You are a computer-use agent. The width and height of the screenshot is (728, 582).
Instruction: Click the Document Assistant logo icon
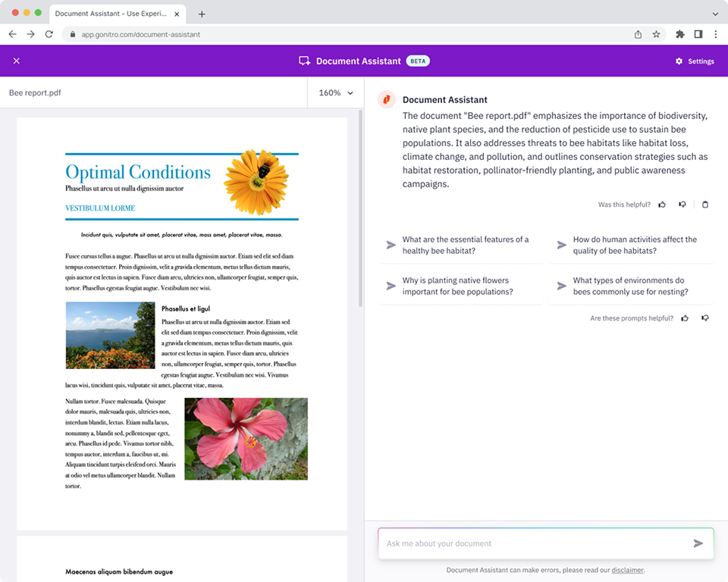click(x=386, y=99)
